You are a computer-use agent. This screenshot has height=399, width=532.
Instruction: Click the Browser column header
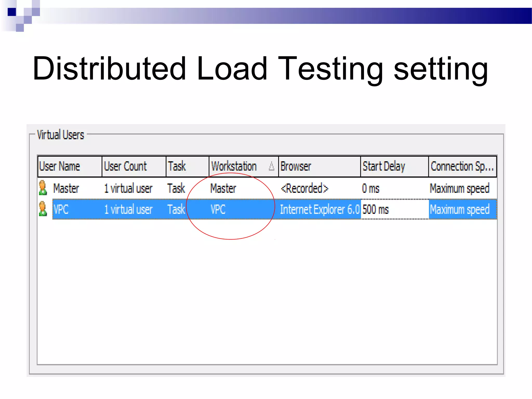click(x=320, y=167)
